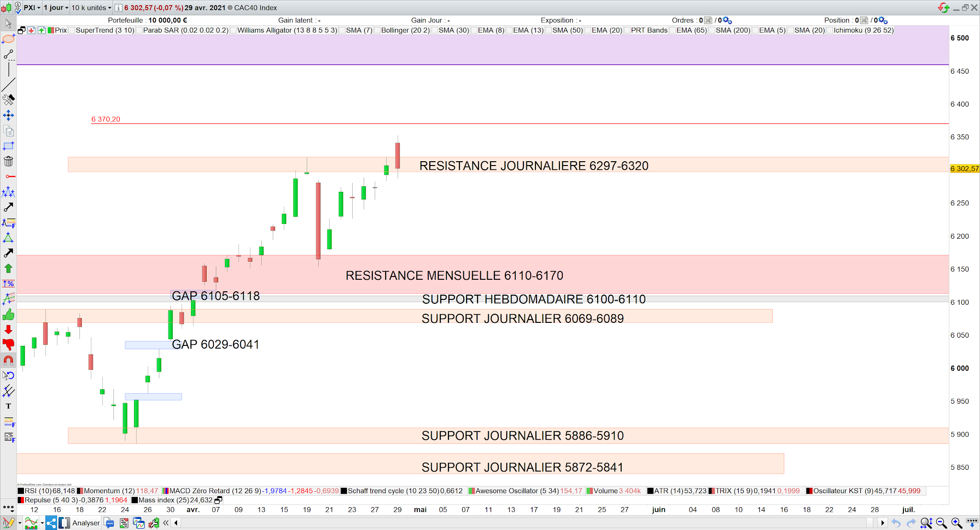Click the Schaff trend cycle indicator label
Viewport: 980px width, 530px height.
[393, 491]
